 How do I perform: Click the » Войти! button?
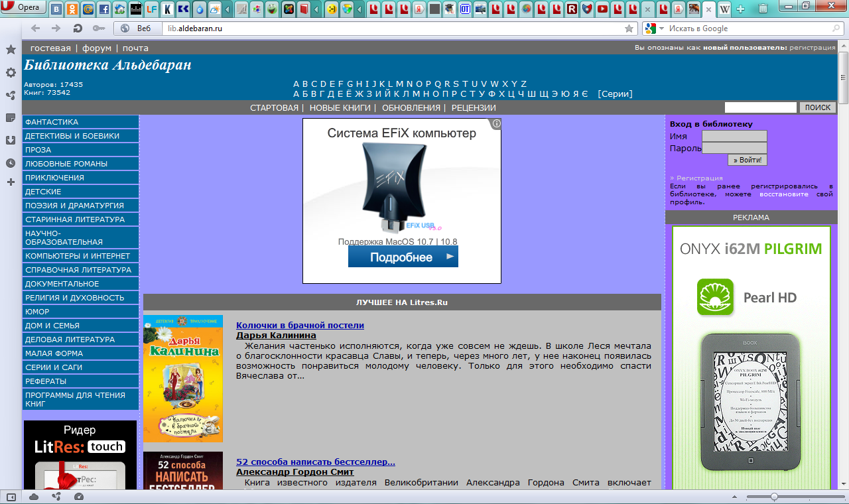[748, 160]
